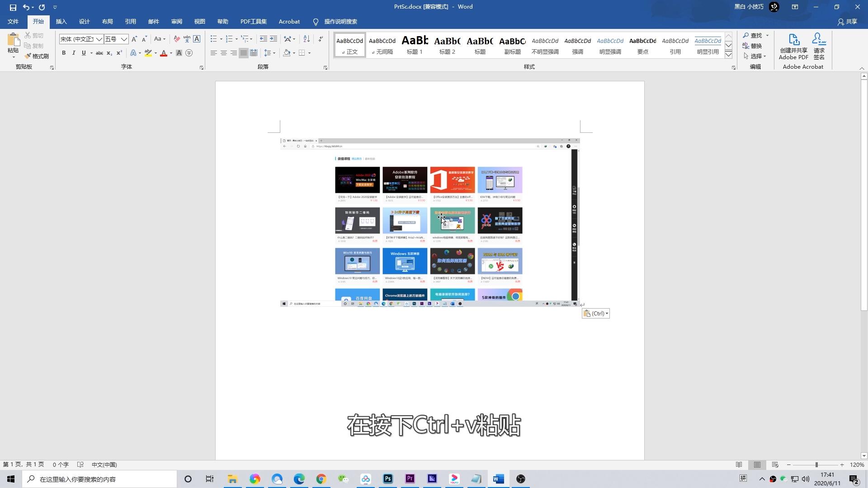This screenshot has height=488, width=868.
Task: Toggle italic formatting
Action: (73, 53)
